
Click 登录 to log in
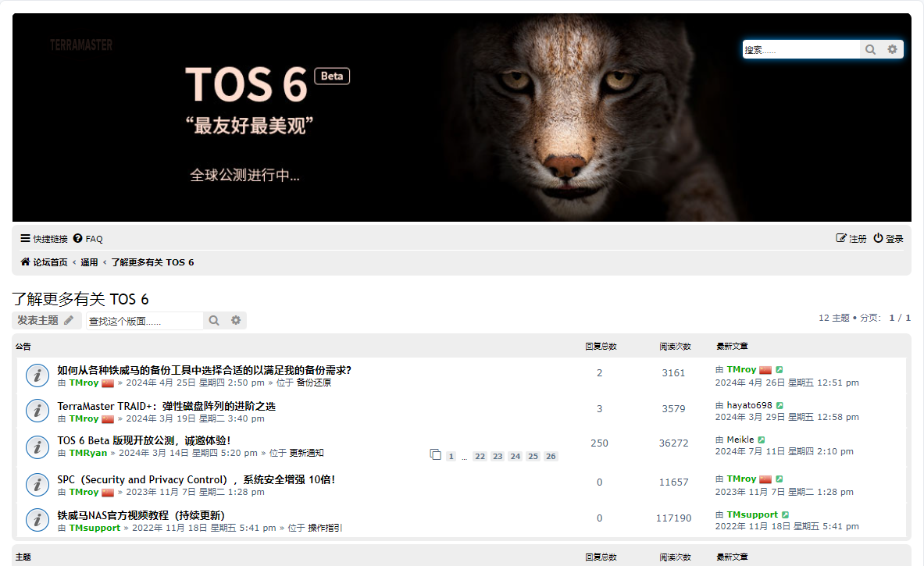tap(889, 239)
